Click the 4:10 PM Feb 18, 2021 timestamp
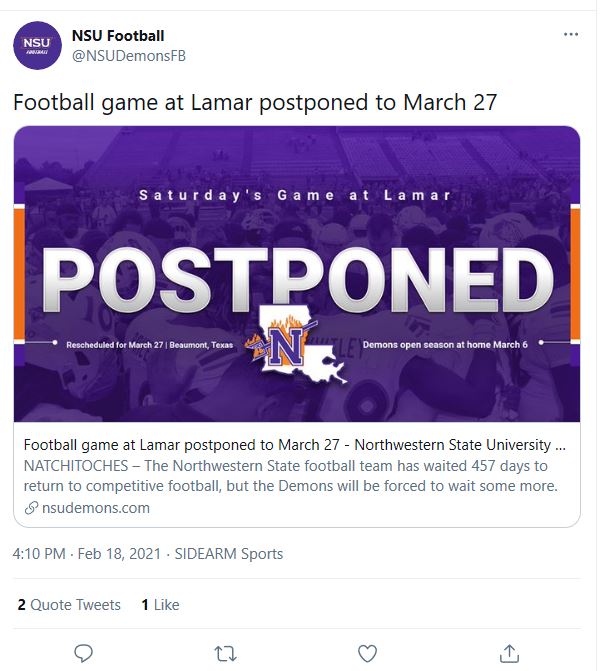This screenshot has height=671, width=607. (86, 554)
